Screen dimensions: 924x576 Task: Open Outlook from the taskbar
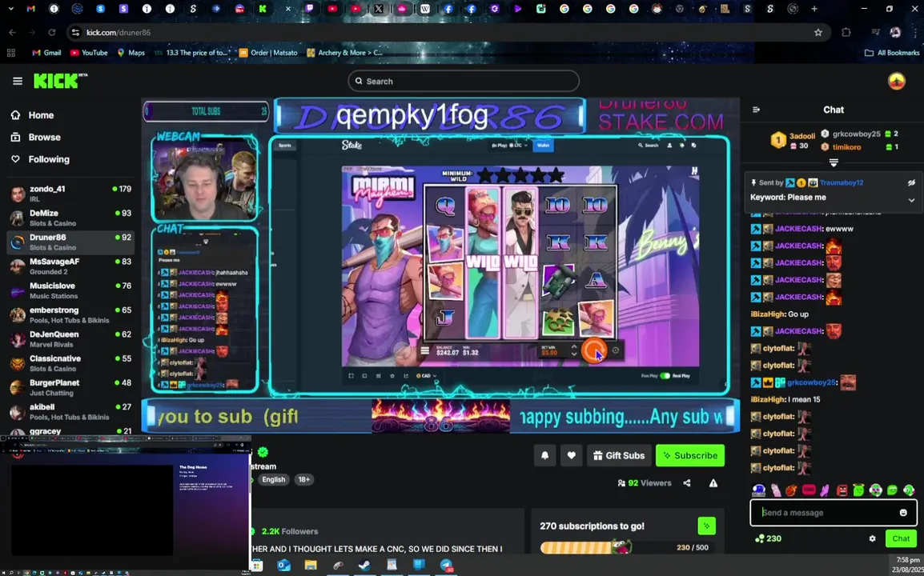(x=283, y=566)
